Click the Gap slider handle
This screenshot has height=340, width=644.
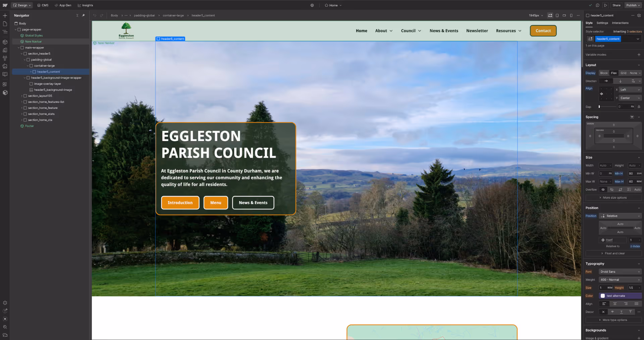599,107
